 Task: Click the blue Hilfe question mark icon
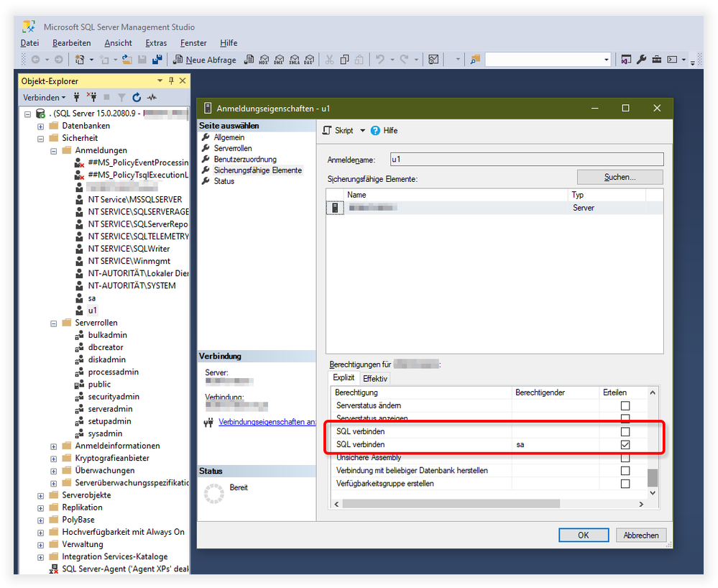[x=375, y=131]
